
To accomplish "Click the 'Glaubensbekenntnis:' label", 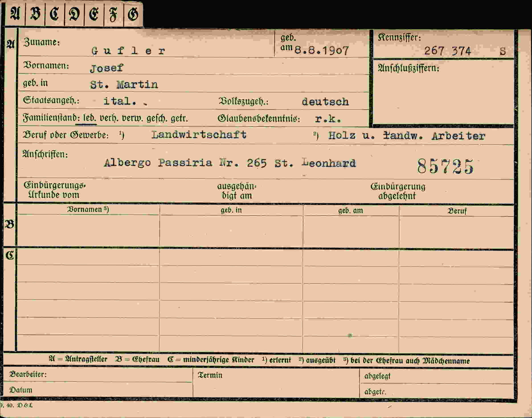I will pos(259,119).
